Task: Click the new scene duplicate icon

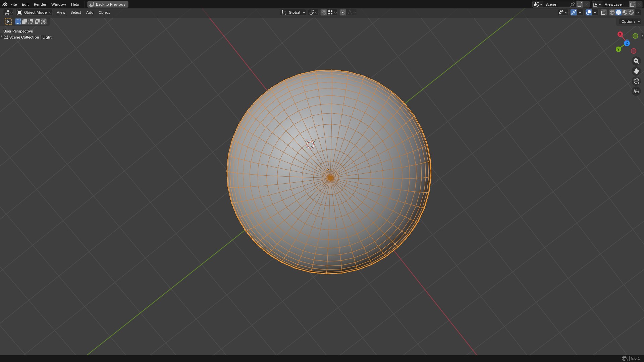Action: point(580,4)
